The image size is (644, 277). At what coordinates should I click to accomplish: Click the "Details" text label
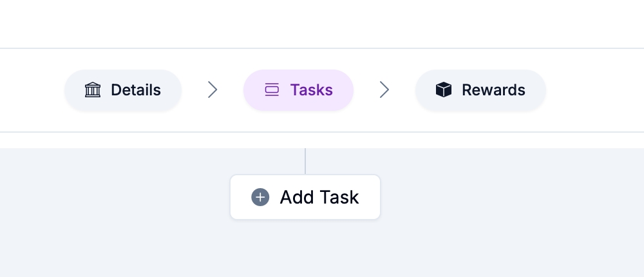click(136, 90)
